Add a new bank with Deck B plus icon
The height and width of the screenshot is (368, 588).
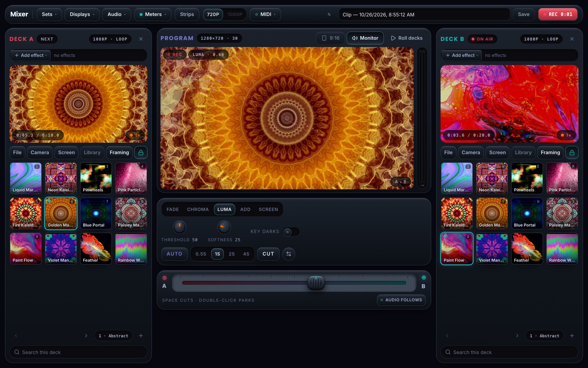tap(572, 336)
